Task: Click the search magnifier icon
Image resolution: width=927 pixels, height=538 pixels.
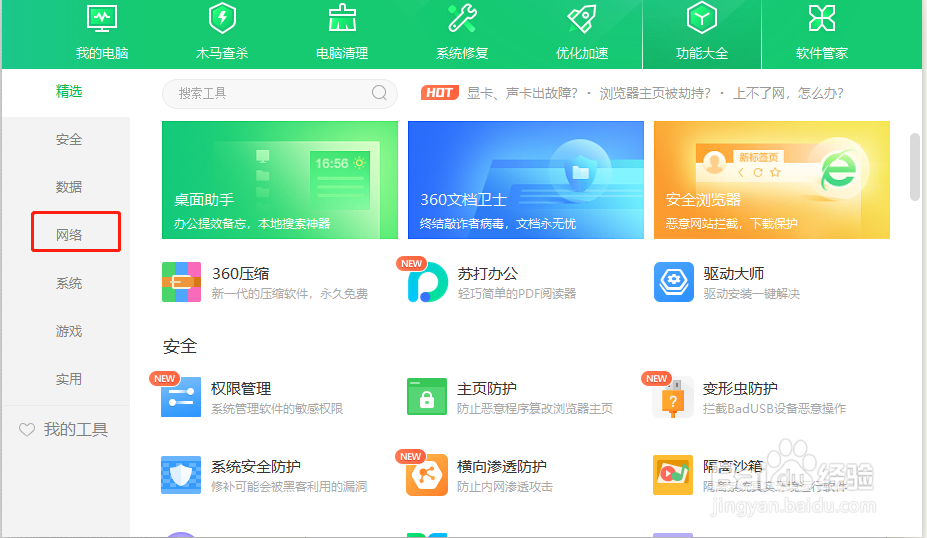Action: tap(380, 93)
